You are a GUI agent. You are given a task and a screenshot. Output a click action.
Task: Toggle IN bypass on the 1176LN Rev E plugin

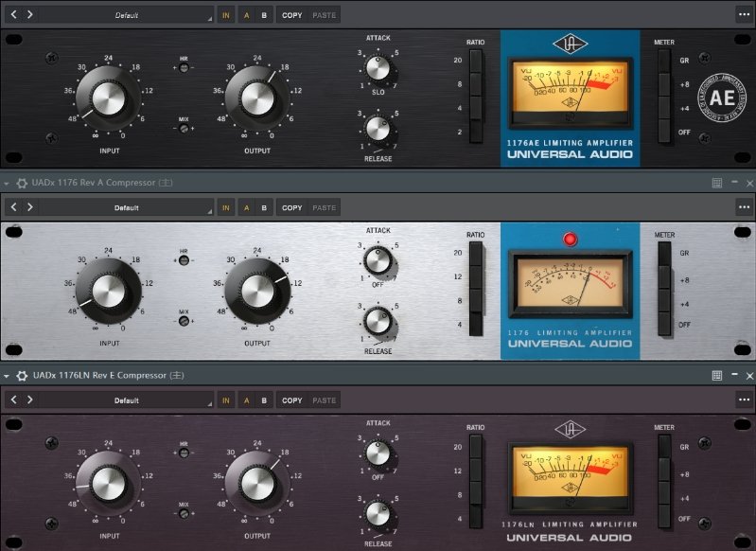tap(225, 400)
